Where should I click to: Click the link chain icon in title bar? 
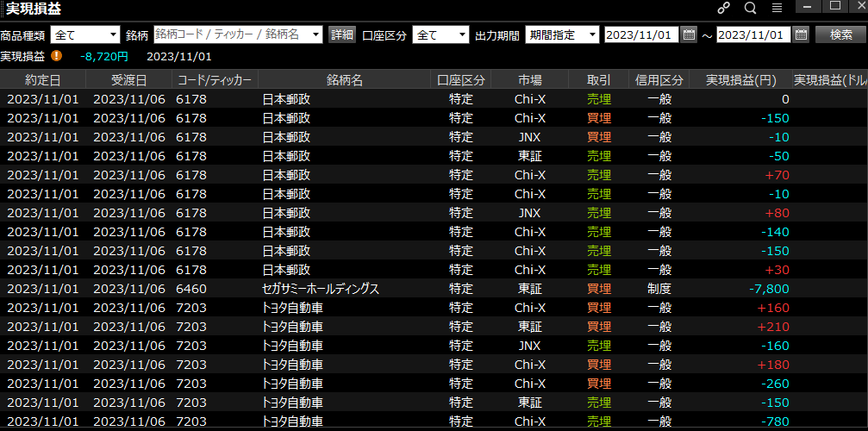723,8
